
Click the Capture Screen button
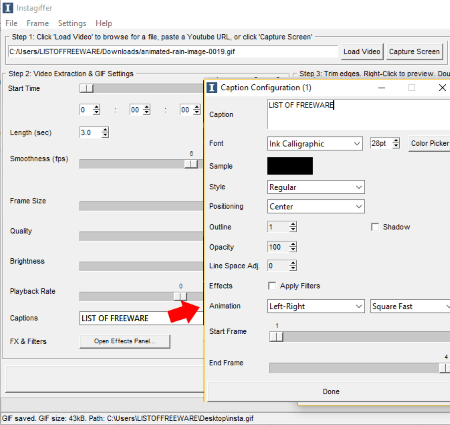pos(414,52)
